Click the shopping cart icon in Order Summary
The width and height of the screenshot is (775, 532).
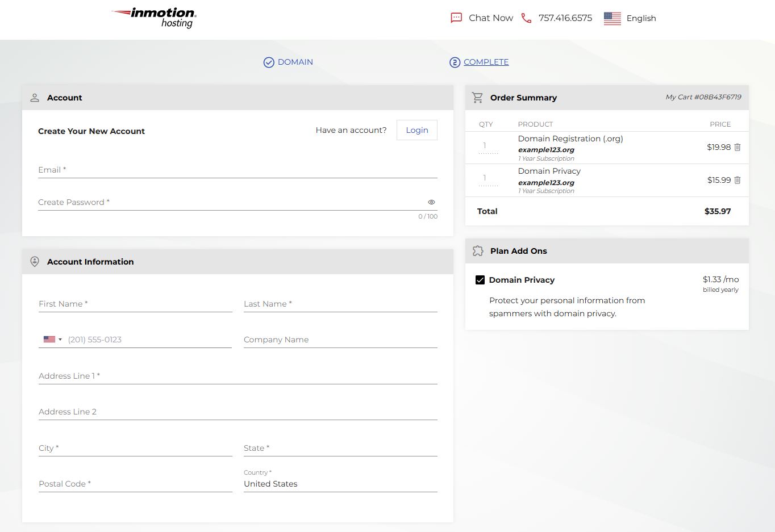[x=478, y=97]
